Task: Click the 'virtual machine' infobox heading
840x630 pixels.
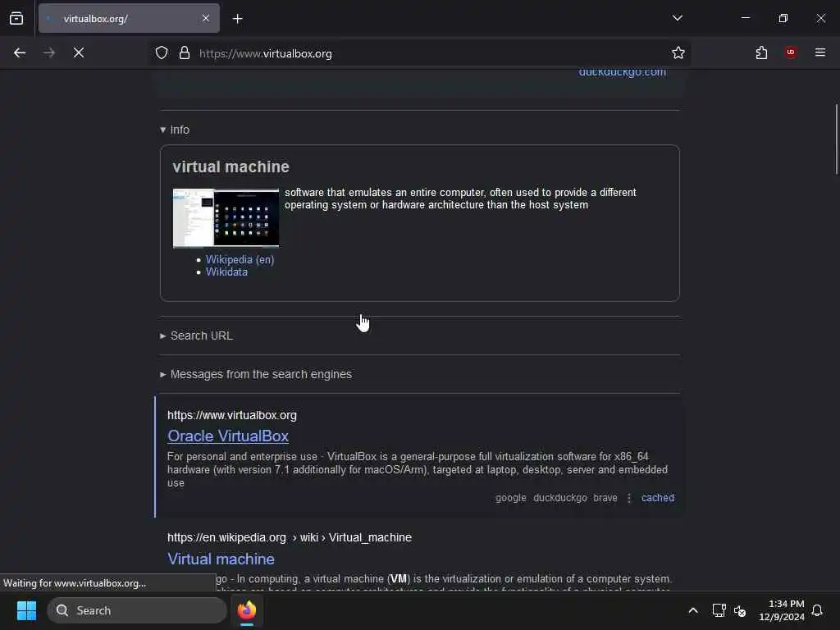Action: pos(231,167)
